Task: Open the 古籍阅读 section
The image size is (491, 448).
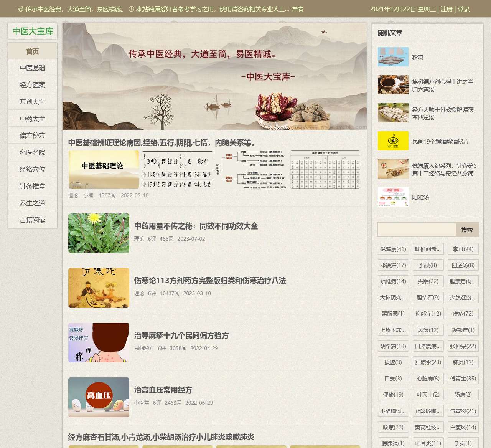Action: [x=32, y=220]
